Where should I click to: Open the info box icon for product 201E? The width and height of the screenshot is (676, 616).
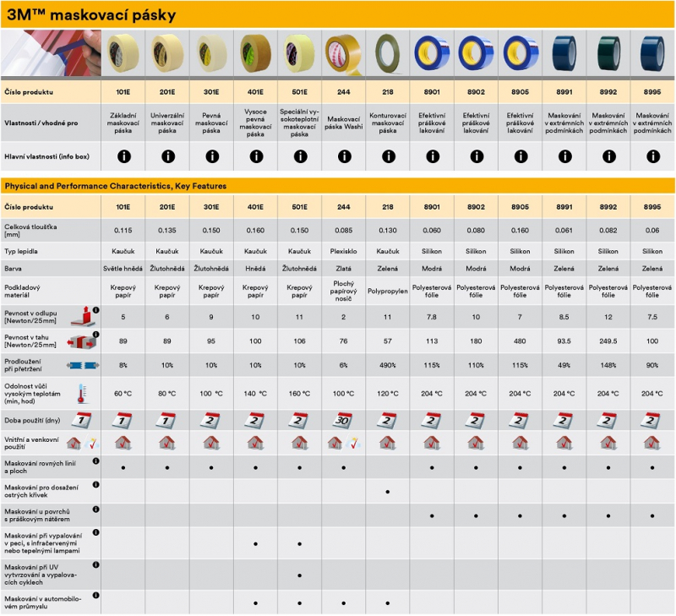(168, 156)
